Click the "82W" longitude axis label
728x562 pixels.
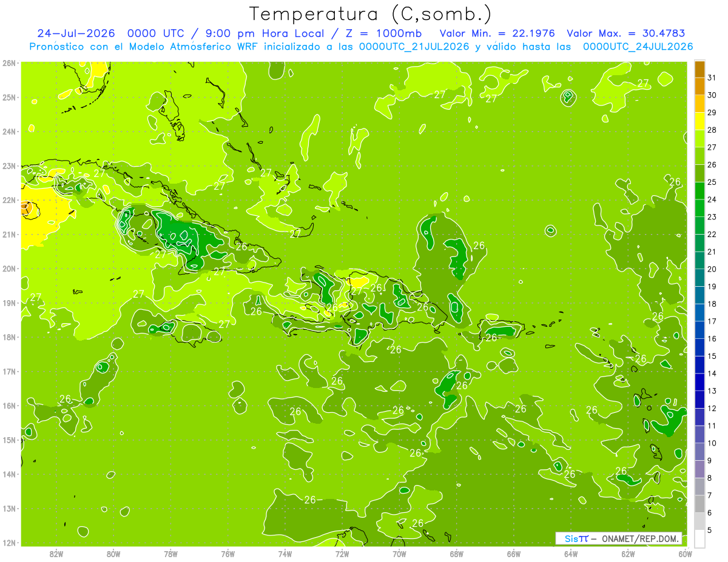click(56, 554)
